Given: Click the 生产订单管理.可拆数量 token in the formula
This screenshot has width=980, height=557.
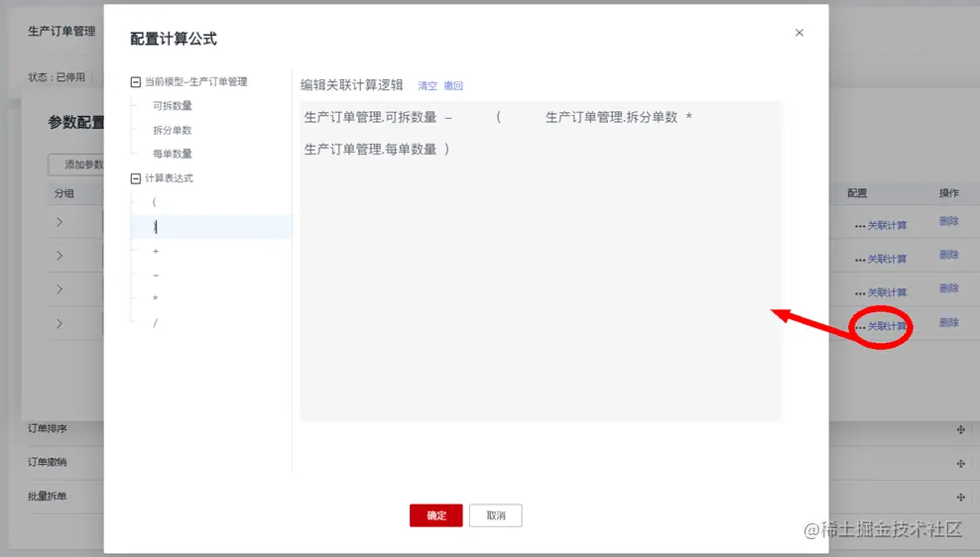Looking at the screenshot, I should [370, 117].
